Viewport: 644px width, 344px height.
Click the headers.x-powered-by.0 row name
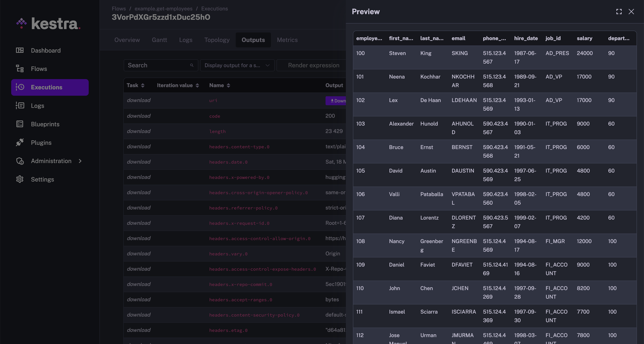pyautogui.click(x=239, y=177)
